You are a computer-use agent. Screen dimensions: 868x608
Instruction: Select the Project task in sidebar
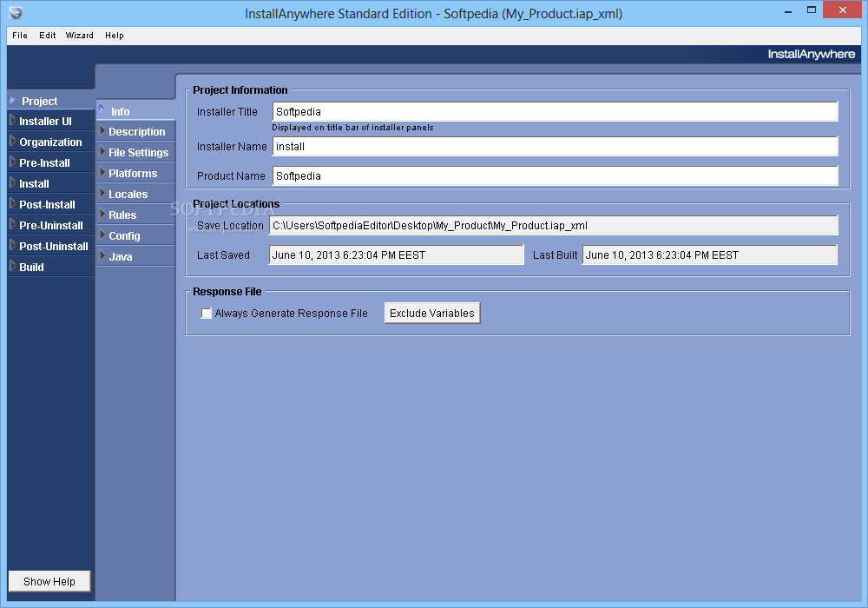tap(51, 101)
